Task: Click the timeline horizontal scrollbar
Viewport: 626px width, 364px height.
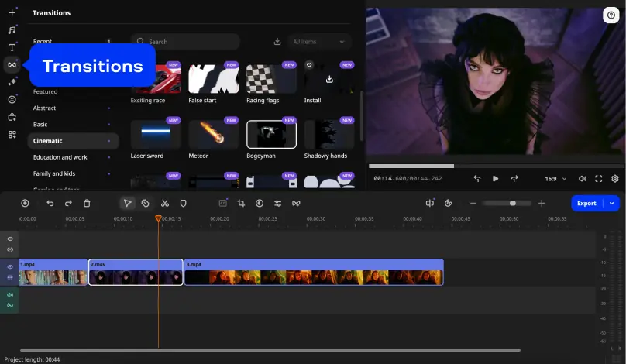Action: click(270, 350)
